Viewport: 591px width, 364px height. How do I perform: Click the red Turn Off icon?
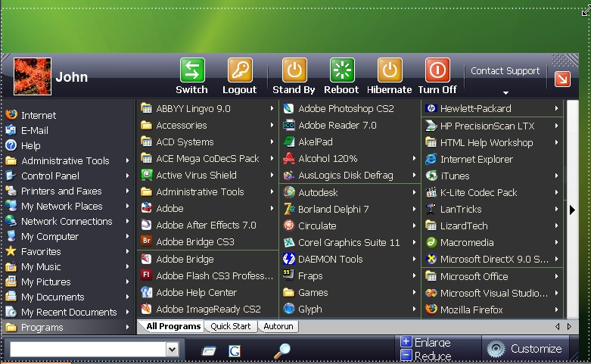(x=437, y=70)
